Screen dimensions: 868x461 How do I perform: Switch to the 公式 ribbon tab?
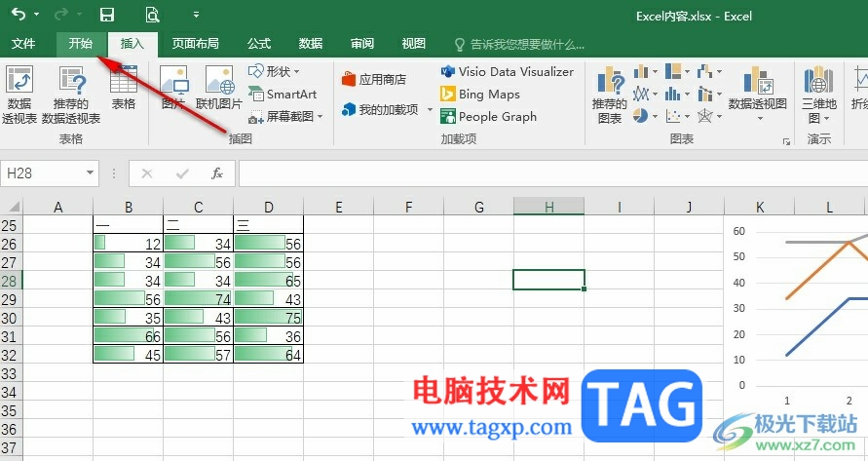259,44
